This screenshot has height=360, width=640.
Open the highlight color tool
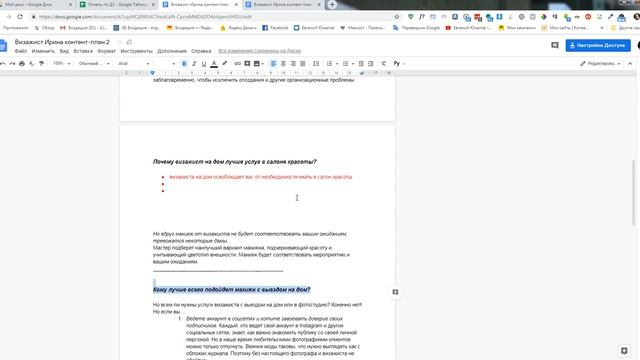(x=224, y=64)
